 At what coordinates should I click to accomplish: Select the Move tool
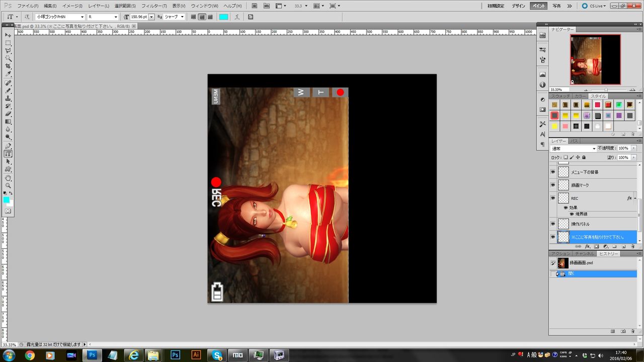coord(8,35)
